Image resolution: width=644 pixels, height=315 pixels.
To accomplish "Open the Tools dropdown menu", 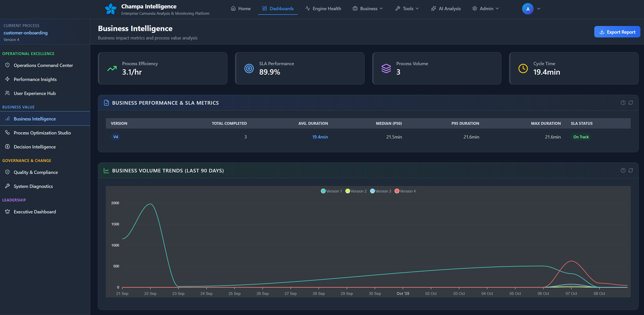I will pos(407,9).
